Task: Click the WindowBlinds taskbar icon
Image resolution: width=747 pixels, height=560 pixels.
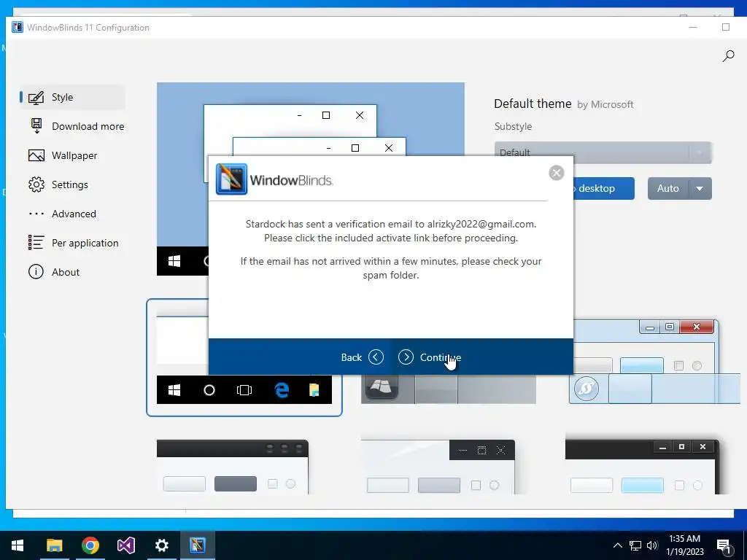Action: 197,545
